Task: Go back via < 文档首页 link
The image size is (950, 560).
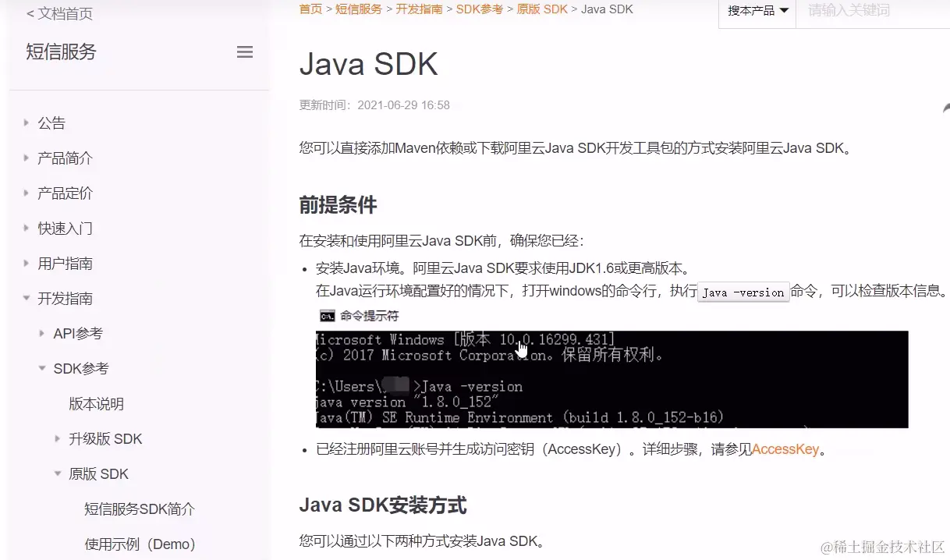Action: pos(59,13)
